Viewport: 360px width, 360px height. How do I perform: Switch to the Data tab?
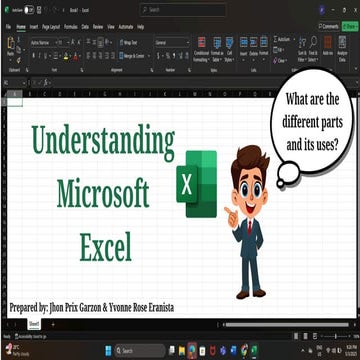click(x=85, y=27)
